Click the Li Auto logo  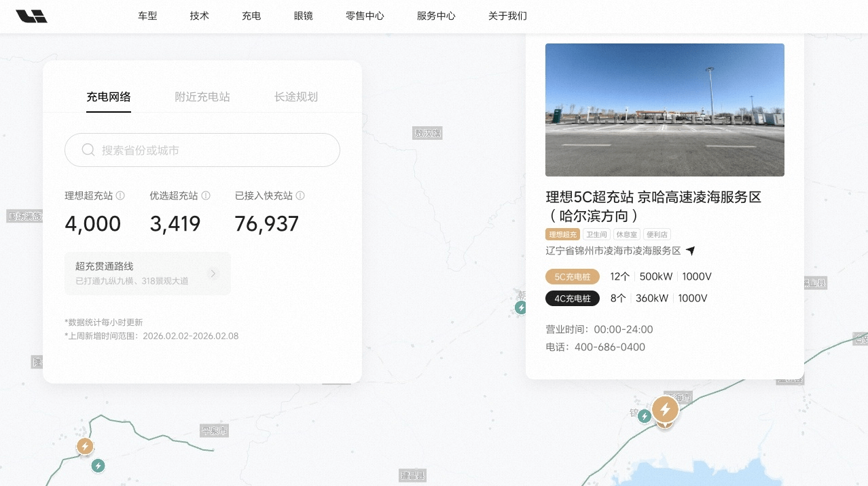pos(31,16)
